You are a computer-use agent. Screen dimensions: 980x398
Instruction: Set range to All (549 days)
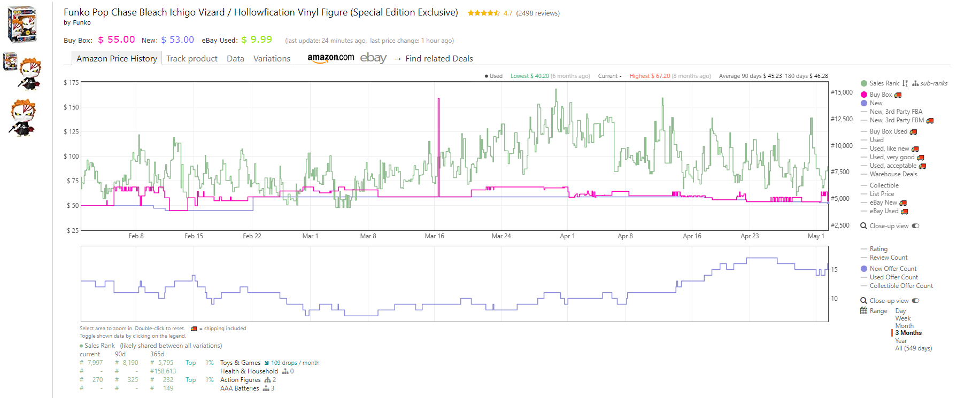click(x=914, y=348)
